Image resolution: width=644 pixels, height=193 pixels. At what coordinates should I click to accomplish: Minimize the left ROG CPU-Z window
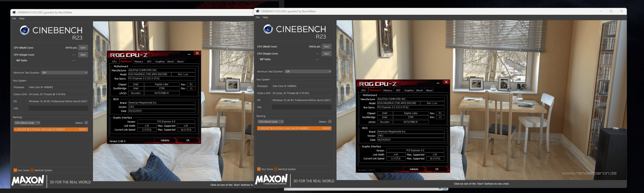coord(189,54)
